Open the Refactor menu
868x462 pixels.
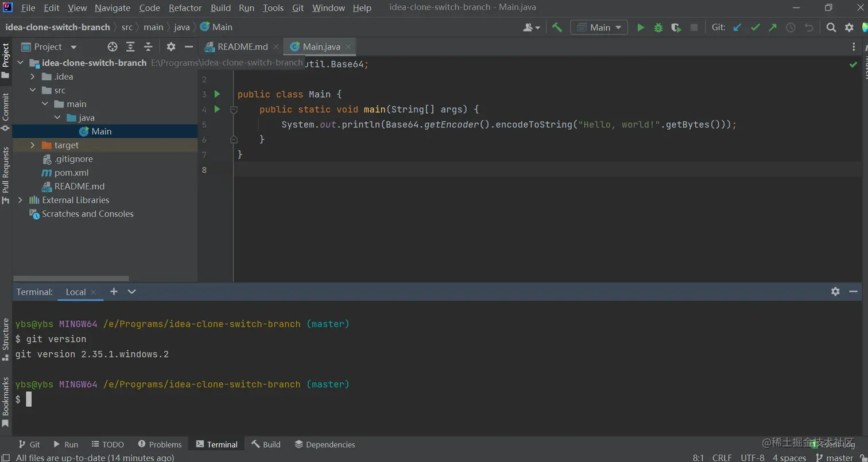pos(185,8)
